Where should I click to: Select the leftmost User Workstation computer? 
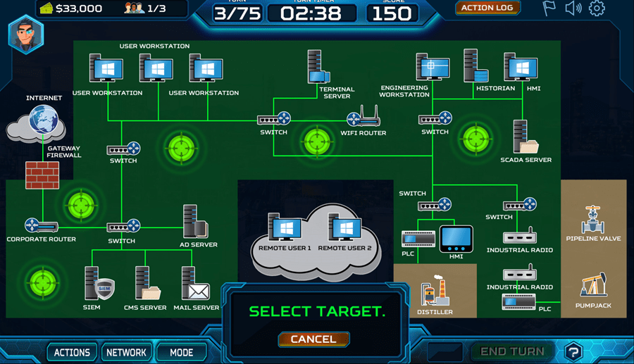(106, 68)
